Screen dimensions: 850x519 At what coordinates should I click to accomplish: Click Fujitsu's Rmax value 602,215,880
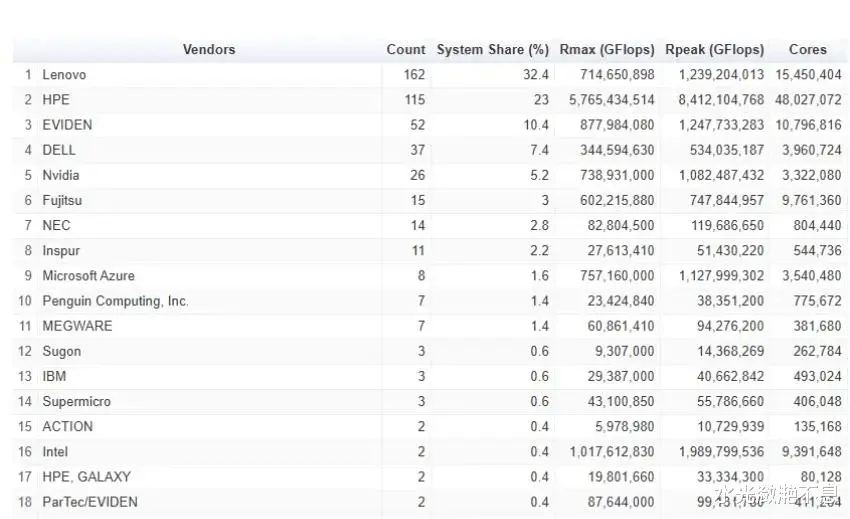click(617, 200)
